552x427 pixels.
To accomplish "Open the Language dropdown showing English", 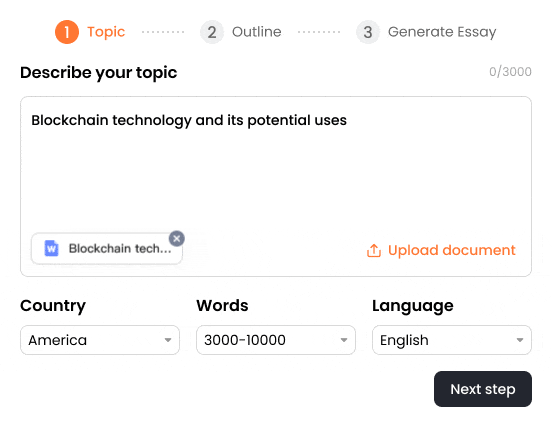I will (452, 340).
